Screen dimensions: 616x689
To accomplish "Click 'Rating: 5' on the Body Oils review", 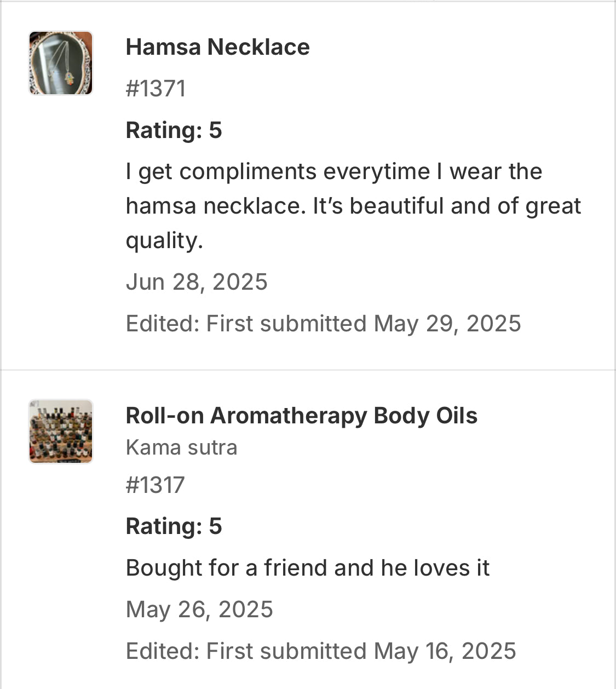I will click(x=174, y=526).
